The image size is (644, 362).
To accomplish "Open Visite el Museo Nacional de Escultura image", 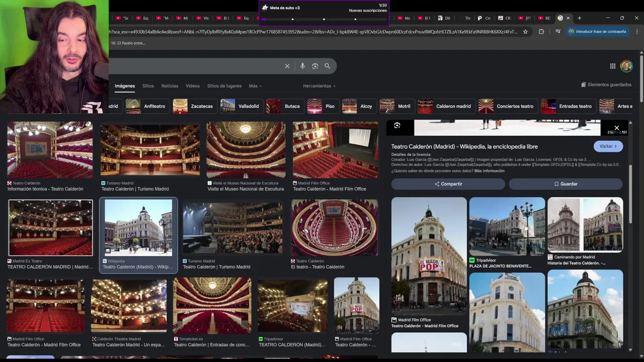I will coord(246,150).
